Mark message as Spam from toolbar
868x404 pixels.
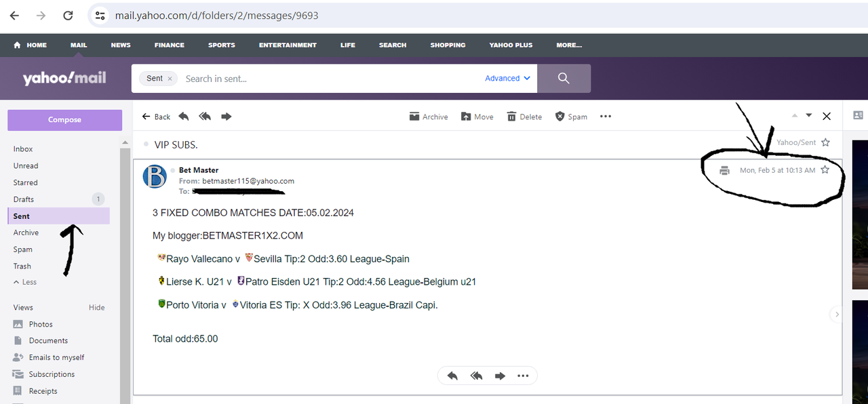[x=571, y=117]
